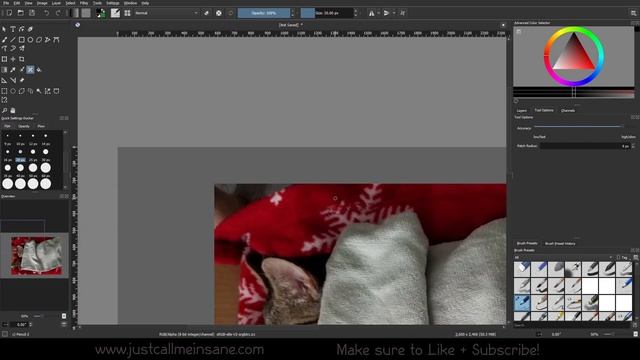Open the Window menu

coord(130,3)
